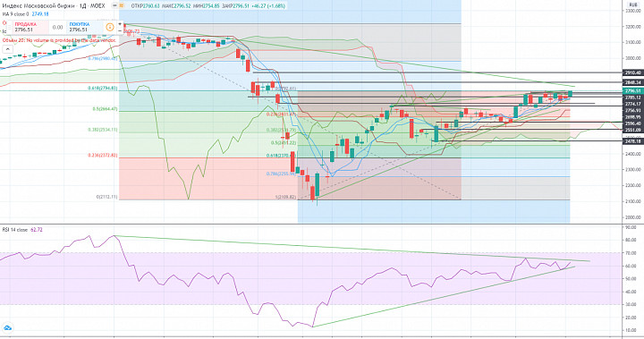Click Fibonacci label 0.236(2372.82)
The width and height of the screenshot is (644, 339).
coord(103,156)
